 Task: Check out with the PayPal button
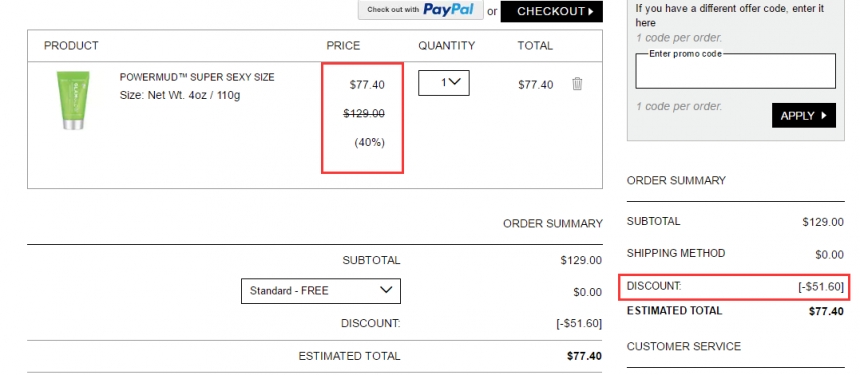pyautogui.click(x=421, y=10)
